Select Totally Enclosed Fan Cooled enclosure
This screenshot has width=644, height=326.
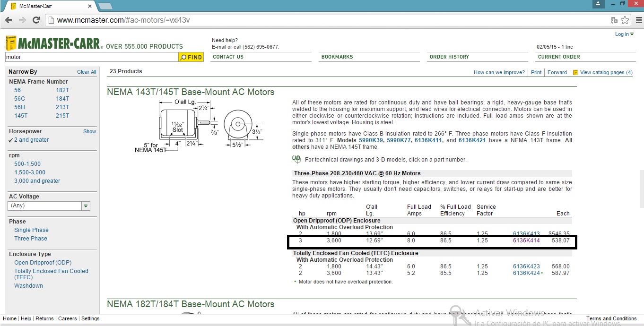(51, 274)
